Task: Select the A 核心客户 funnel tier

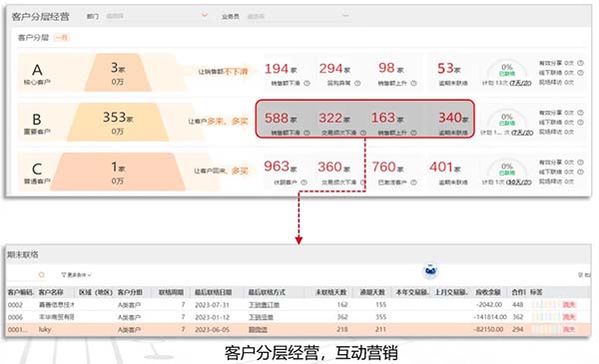Action: [x=37, y=73]
